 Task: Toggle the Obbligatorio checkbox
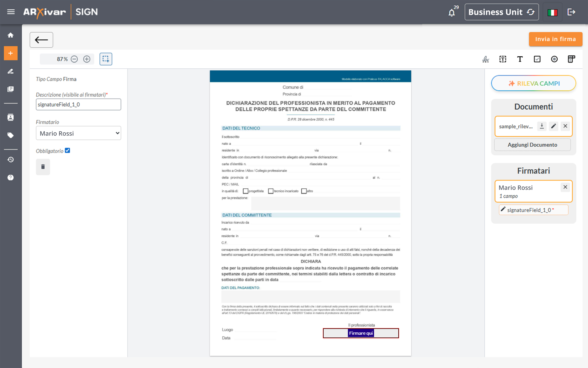pos(67,151)
